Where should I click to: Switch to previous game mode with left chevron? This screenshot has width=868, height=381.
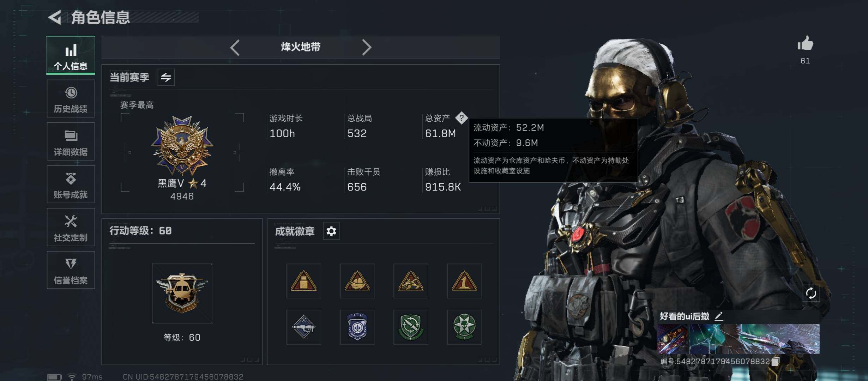(x=235, y=47)
